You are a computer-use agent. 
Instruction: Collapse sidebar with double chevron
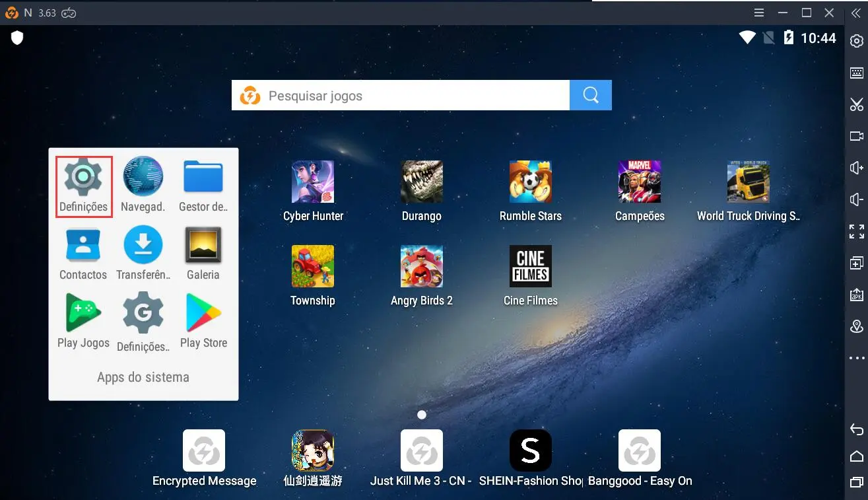click(x=856, y=13)
